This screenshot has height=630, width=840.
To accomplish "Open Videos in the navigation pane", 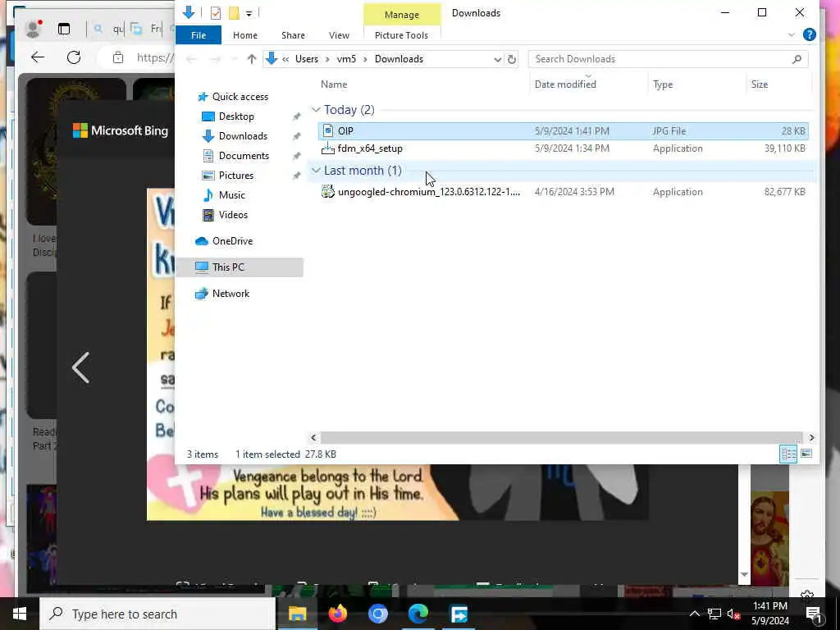I will [x=233, y=215].
